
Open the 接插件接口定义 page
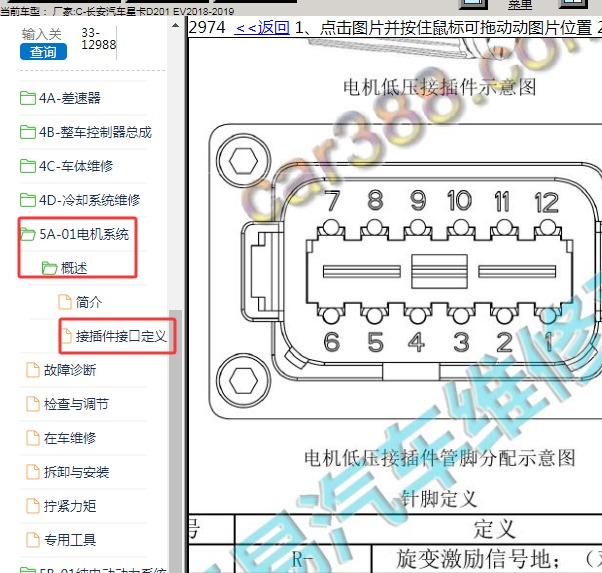coord(121,336)
